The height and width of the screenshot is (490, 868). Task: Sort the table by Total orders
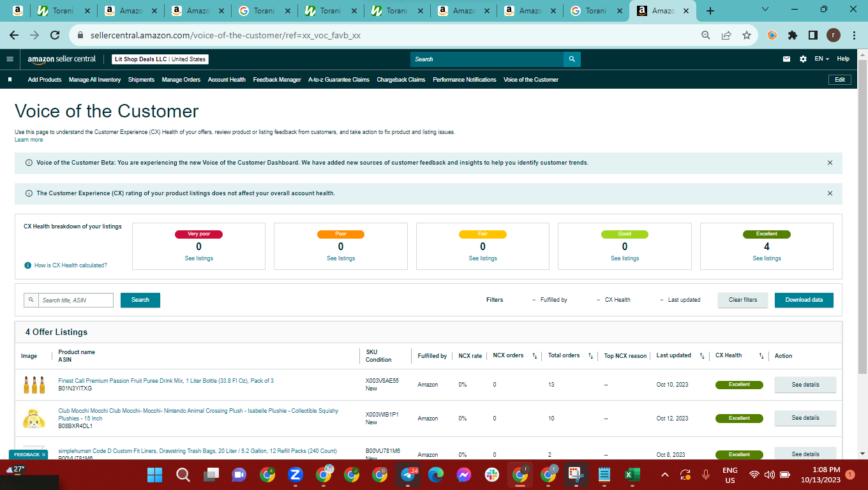click(591, 356)
